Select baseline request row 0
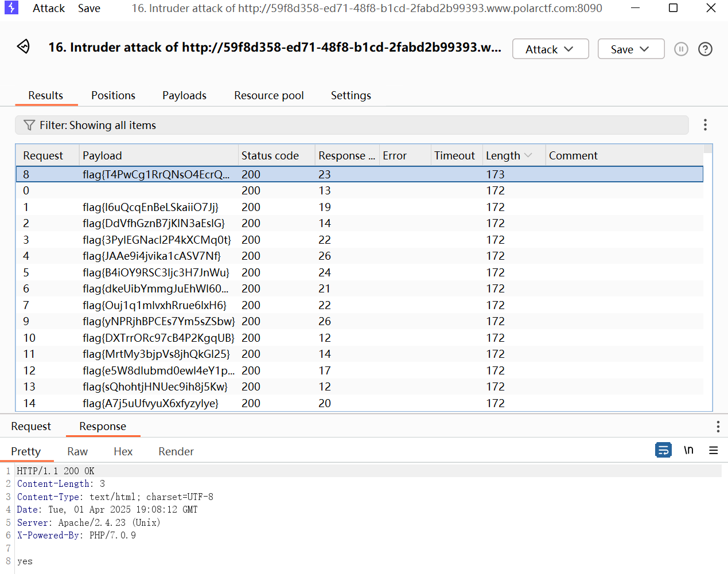This screenshot has height=574, width=728. (x=360, y=190)
